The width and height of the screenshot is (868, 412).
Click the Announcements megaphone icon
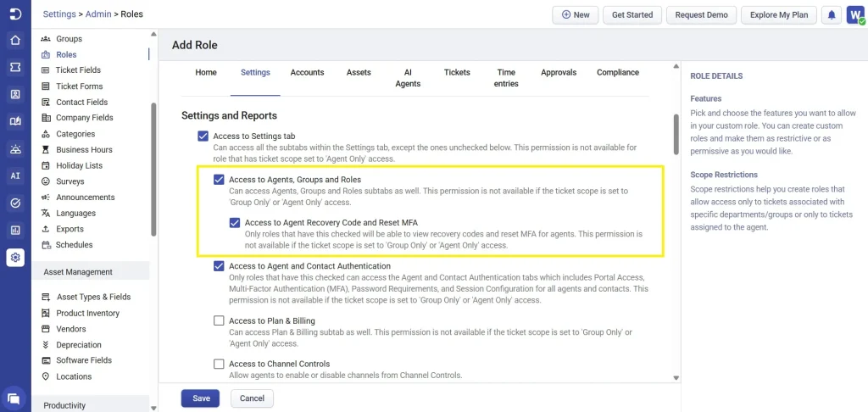click(x=46, y=198)
